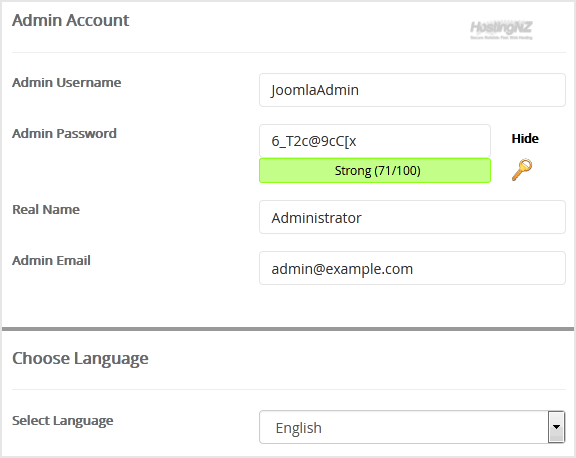
Task: Click the Real Name label
Action: (46, 209)
